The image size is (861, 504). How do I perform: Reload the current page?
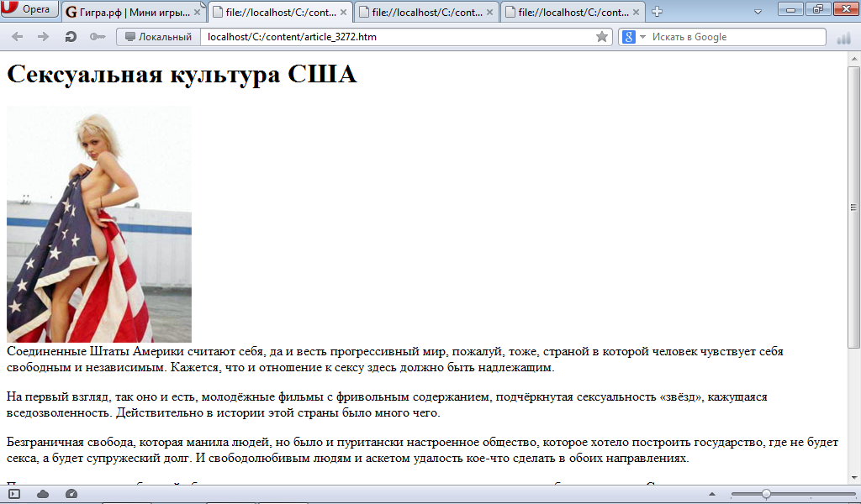point(71,37)
